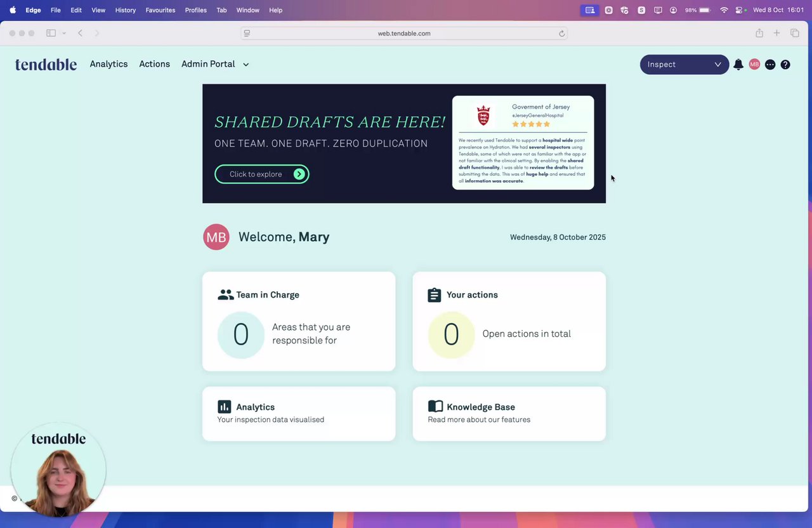
Task: Open the macOS Control Centre icon
Action: tap(740, 10)
